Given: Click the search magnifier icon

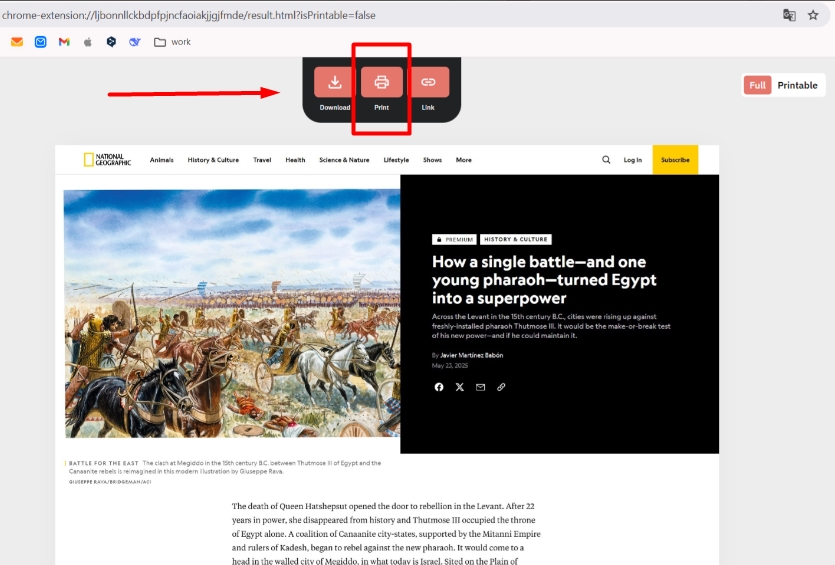Looking at the screenshot, I should 606,160.
